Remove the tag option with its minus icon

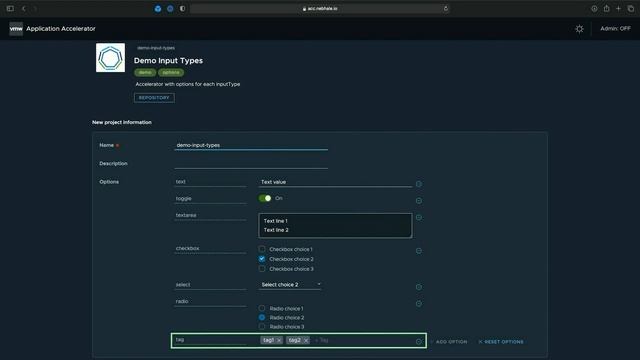pos(419,342)
